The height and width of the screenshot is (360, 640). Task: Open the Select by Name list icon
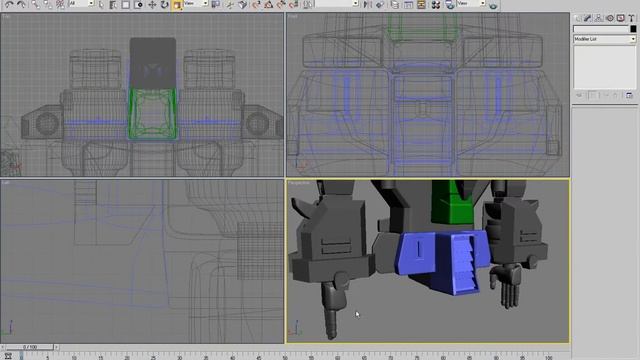[x=113, y=5]
